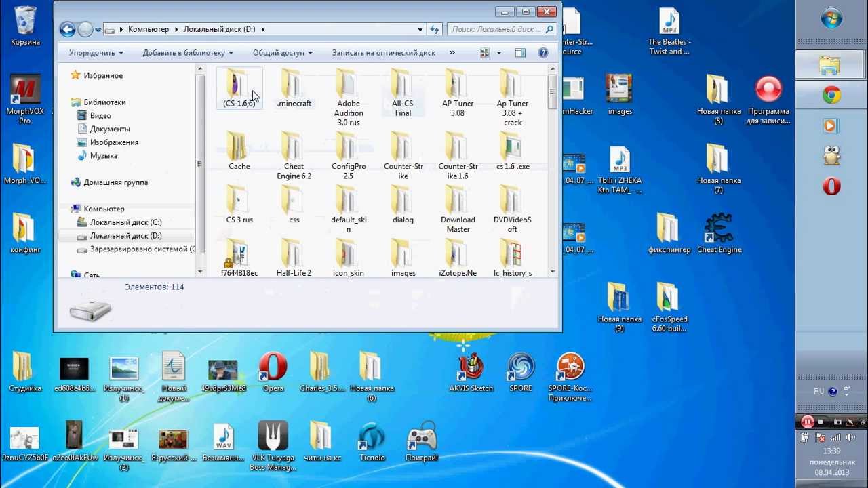
Task: Open the DVDVideoSoft folder
Action: tap(513, 209)
